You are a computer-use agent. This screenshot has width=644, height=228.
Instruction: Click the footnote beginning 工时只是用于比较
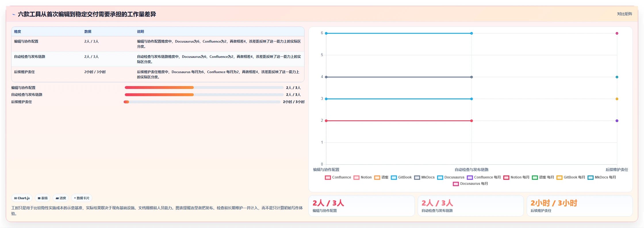tap(157, 211)
